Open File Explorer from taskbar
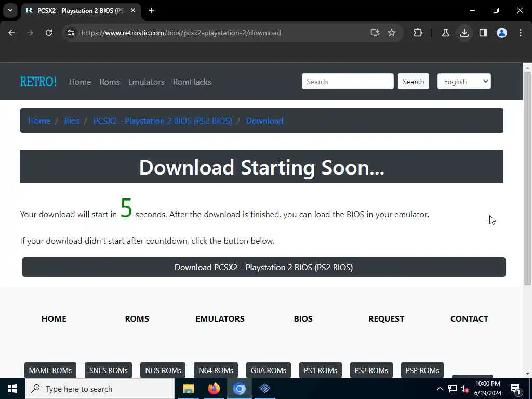Image resolution: width=532 pixels, height=399 pixels. 188,389
